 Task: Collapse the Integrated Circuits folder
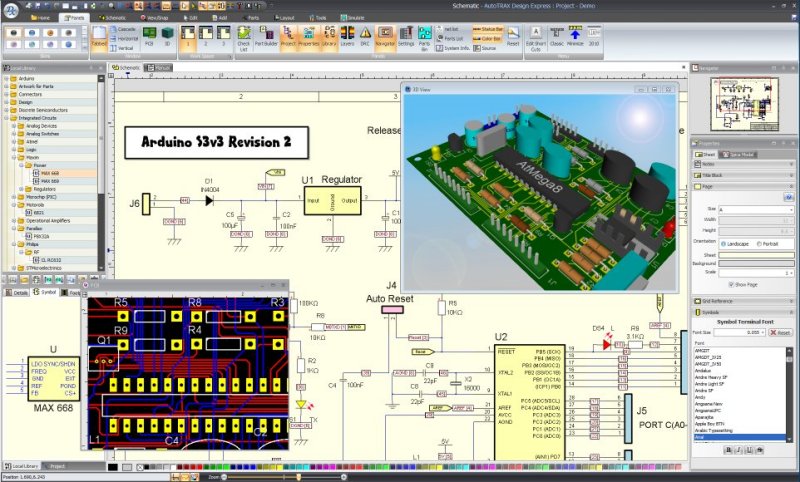coord(6,118)
